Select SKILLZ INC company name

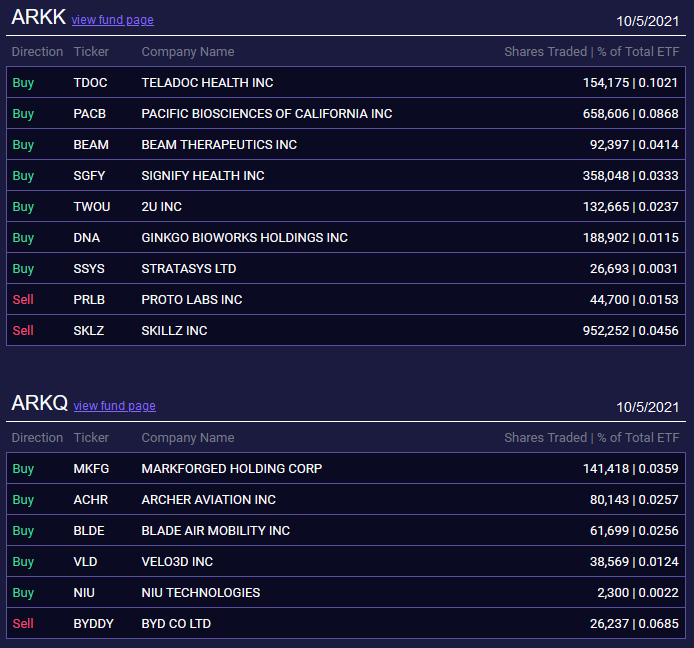point(174,331)
